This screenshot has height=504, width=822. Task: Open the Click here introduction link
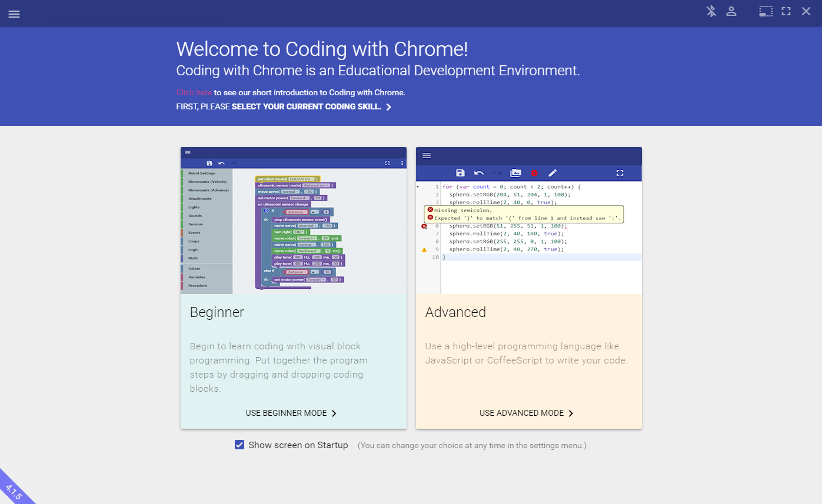pos(194,92)
